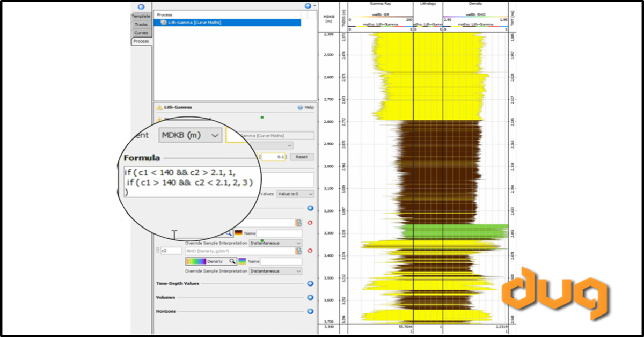Expand the Volumes section
The height and width of the screenshot is (337, 644).
[x=310, y=296]
